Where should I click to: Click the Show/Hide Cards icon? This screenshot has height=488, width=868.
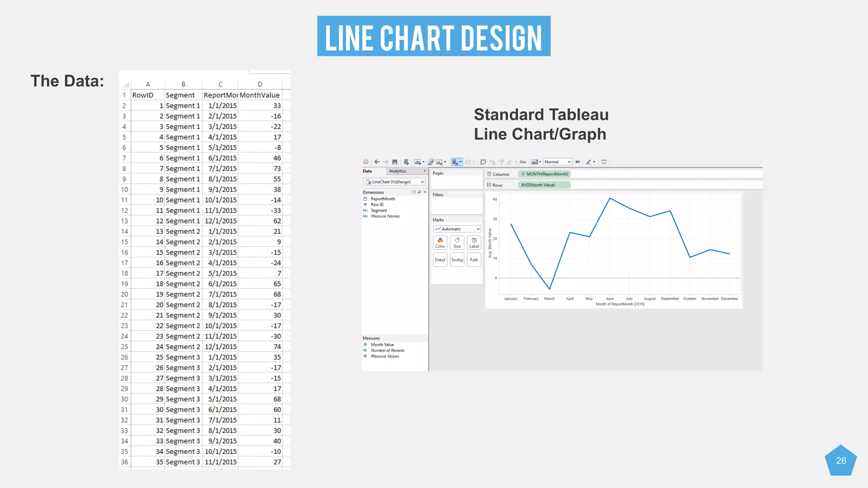[534, 162]
